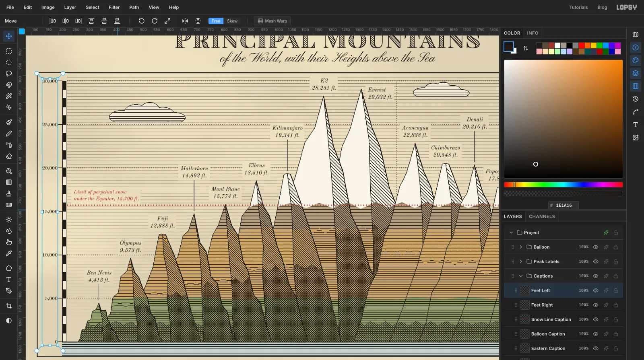Screen dimensions: 644x360
Task: Switch transform mode to Skew
Action: pyautogui.click(x=232, y=21)
